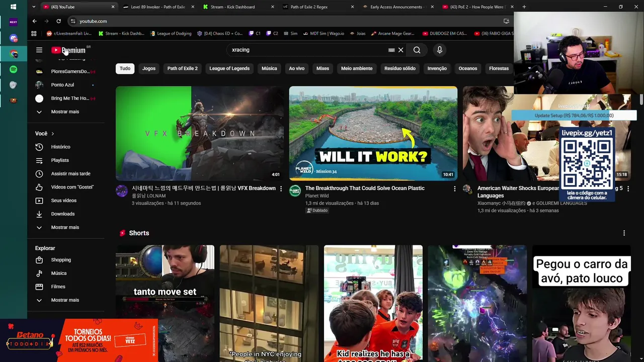Screen dimensions: 644x362
Task: Open LOLNAM channel avatar
Action: (122, 191)
